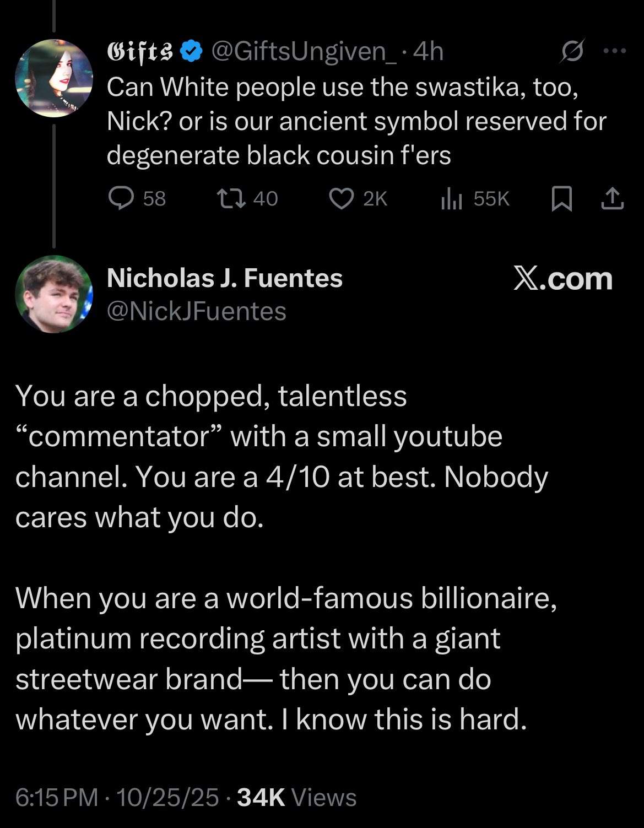Open the profile picture beside @NickJFuentes

point(54,294)
